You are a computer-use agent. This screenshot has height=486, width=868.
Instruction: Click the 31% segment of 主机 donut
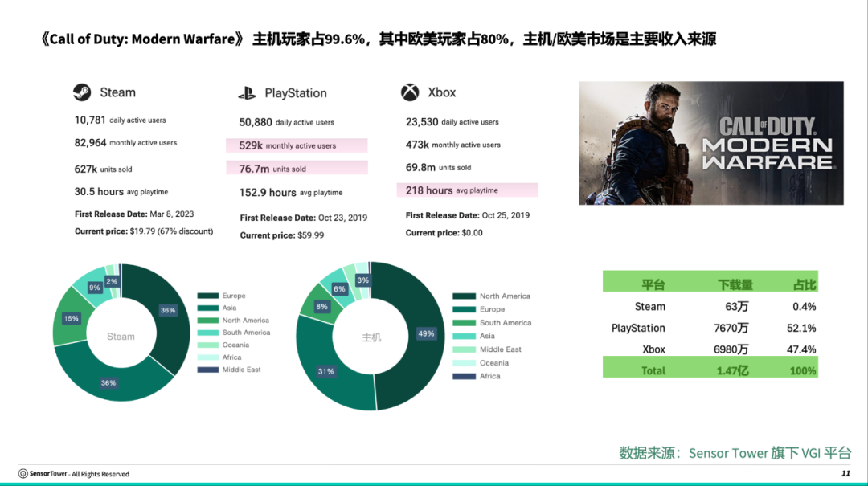(325, 371)
